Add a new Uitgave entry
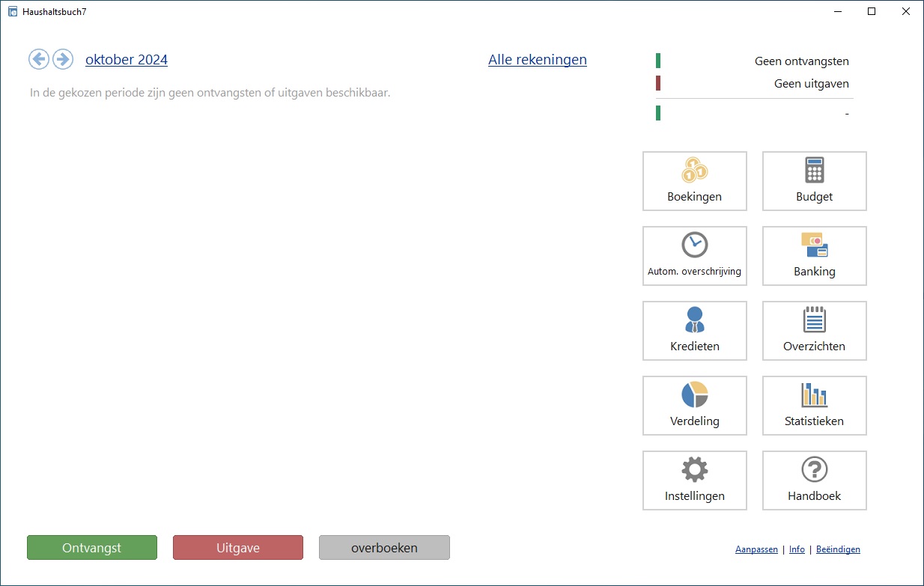 pyautogui.click(x=238, y=548)
